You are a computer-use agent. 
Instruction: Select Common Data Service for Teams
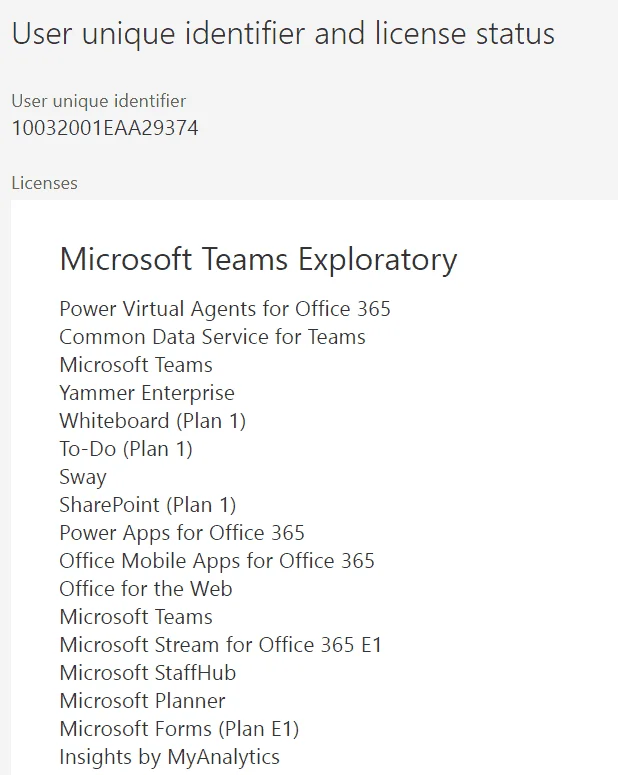(213, 337)
